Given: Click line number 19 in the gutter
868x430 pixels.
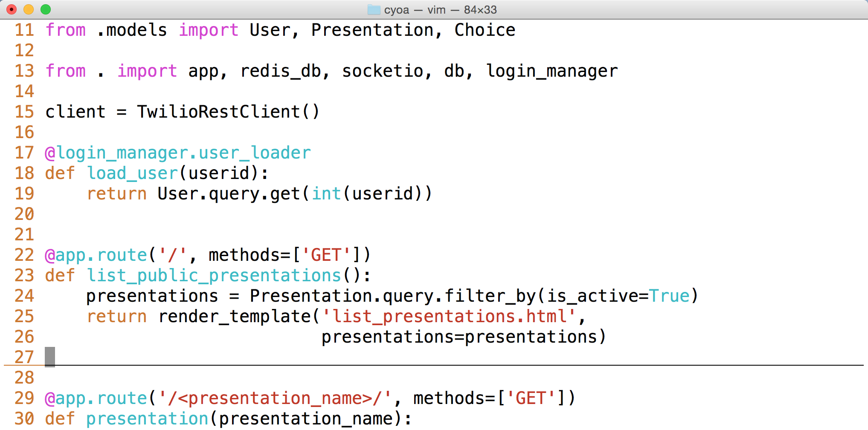Looking at the screenshot, I should (24, 193).
